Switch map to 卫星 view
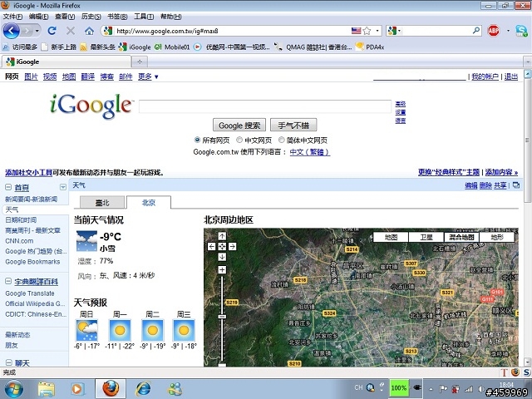The width and height of the screenshot is (532, 399). (x=426, y=237)
